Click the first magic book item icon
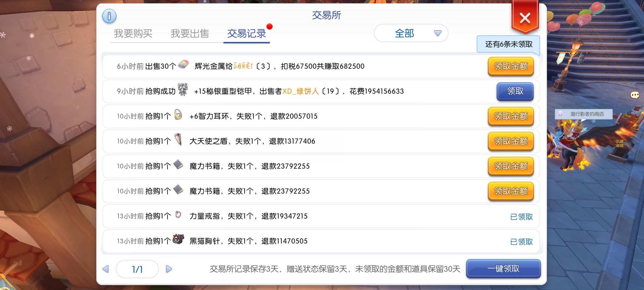Image resolution: width=644 pixels, height=290 pixels. (178, 165)
